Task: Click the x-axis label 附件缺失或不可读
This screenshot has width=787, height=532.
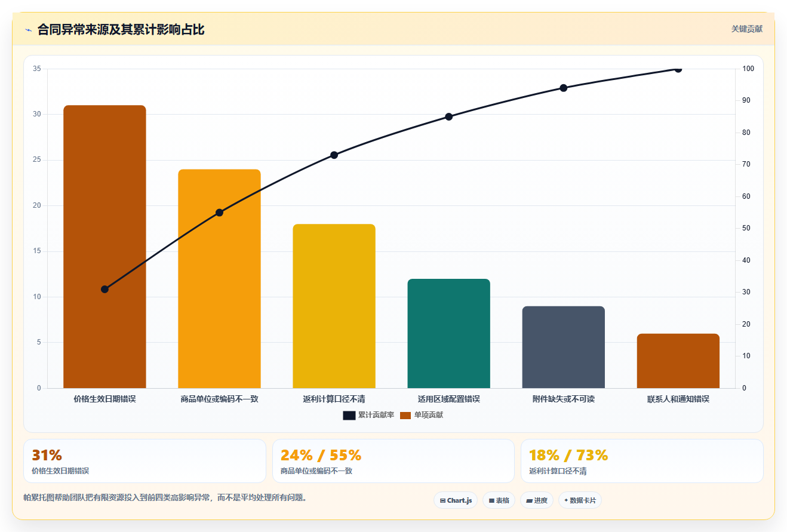Action: point(563,399)
